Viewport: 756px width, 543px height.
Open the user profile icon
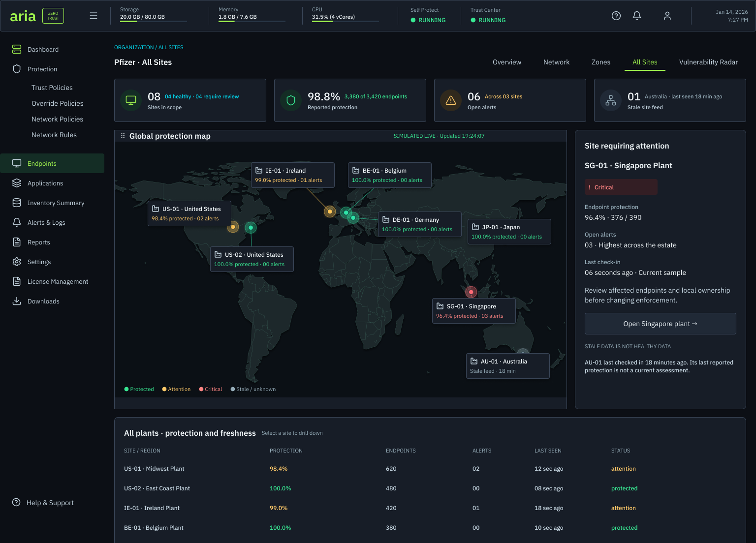(x=667, y=16)
